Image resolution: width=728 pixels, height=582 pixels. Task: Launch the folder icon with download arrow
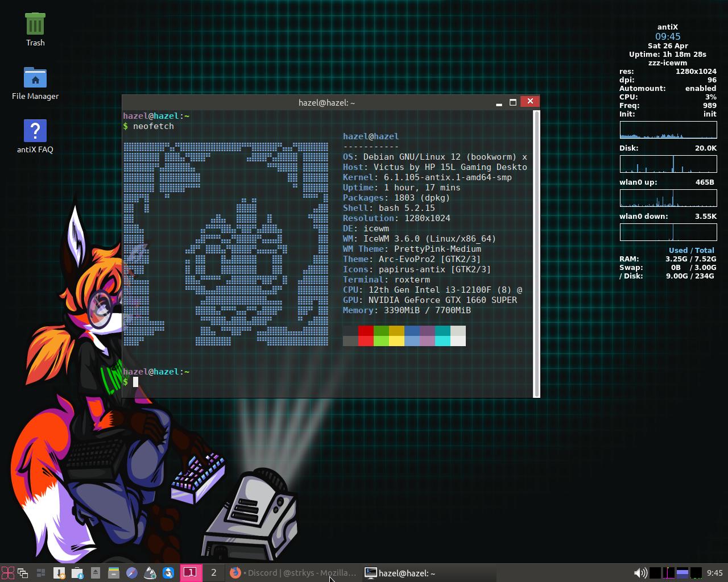(x=77, y=573)
